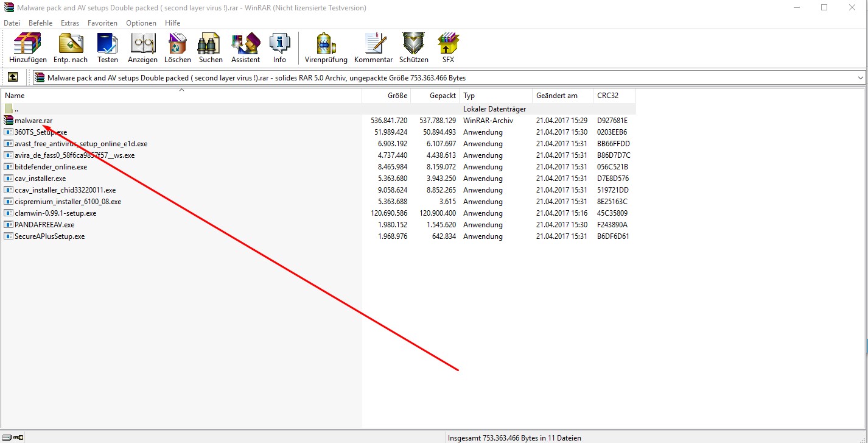Open the Befehle menu
Screen dimensions: 868x443
(x=41, y=23)
